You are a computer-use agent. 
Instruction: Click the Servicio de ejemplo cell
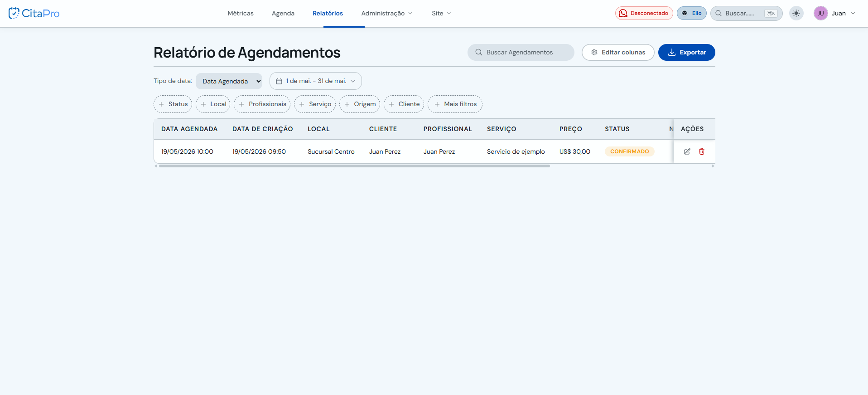(516, 151)
